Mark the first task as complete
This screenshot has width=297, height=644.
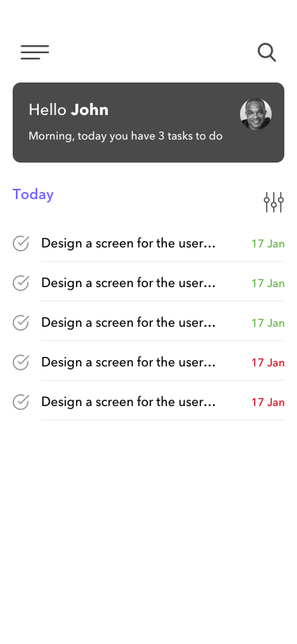coord(21,243)
